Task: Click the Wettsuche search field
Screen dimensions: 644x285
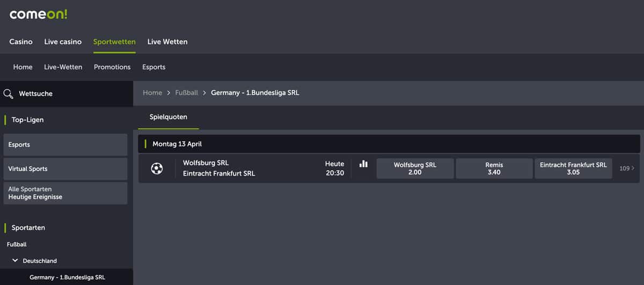Action: coord(67,93)
